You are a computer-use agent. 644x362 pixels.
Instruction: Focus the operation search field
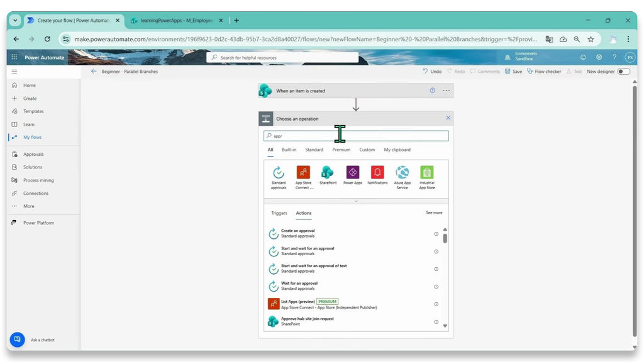[x=356, y=136]
